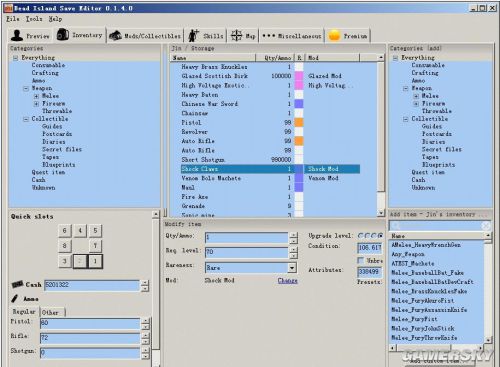The height and width of the screenshot is (367, 500).
Task: Open Mods/Collectibles tab icon
Action: tap(115, 35)
